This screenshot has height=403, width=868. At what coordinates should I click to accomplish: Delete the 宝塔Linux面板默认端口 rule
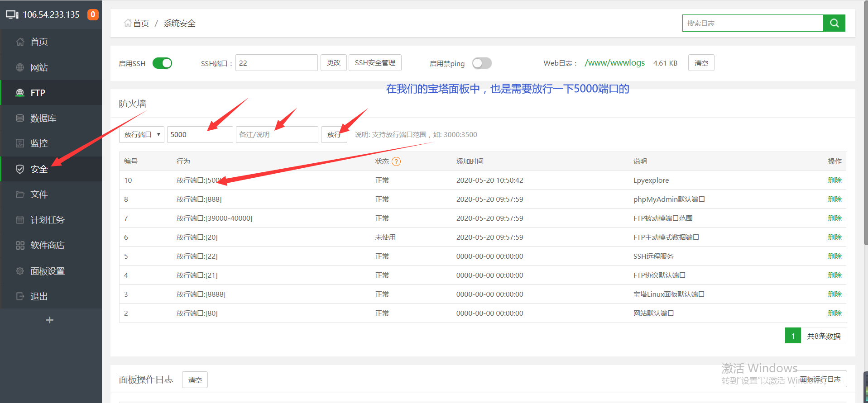(x=834, y=294)
